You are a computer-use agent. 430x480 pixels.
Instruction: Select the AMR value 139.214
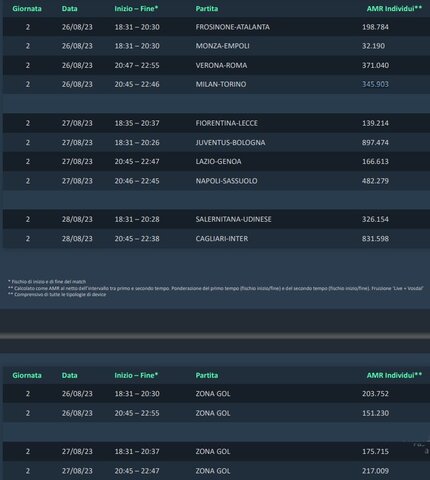(375, 123)
